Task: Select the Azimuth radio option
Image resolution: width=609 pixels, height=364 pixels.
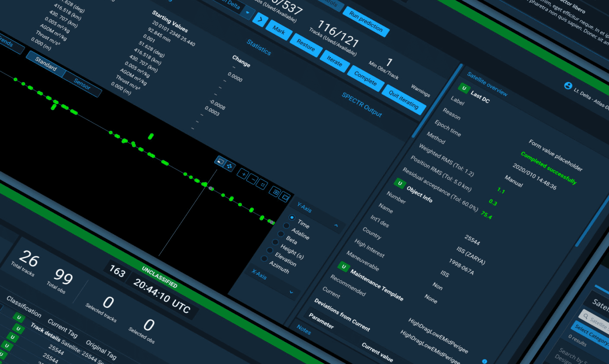Action: (264, 258)
